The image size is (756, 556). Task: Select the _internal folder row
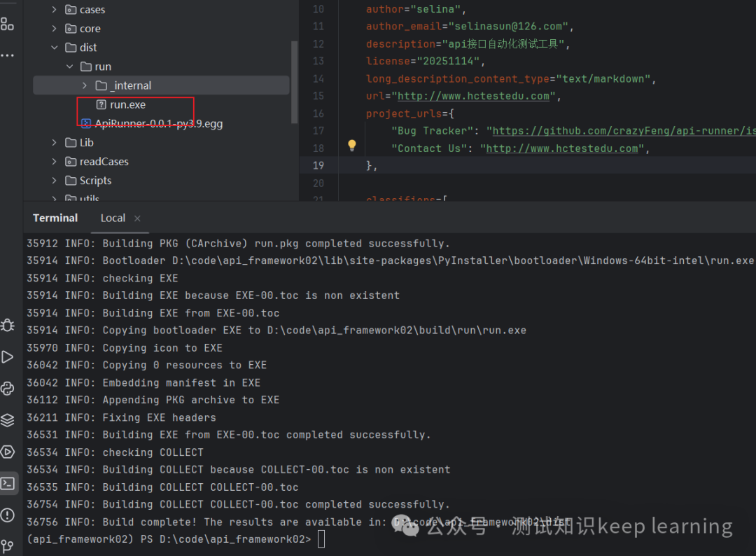tap(161, 85)
